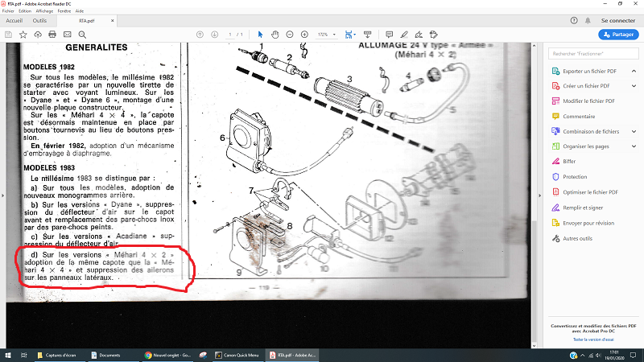Screen dimensions: 644x362
Task: Click the Rechercher tools search field
Action: click(593, 53)
